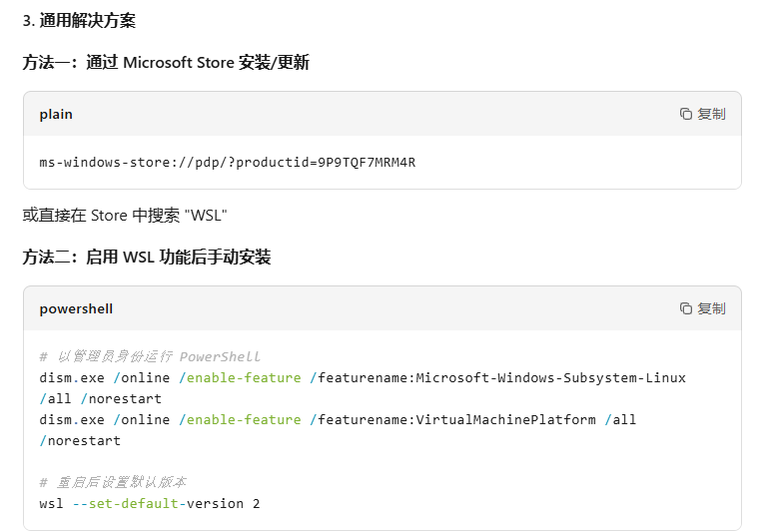Image resolution: width=758 pixels, height=532 pixels.
Task: Click copy icon in powershell block header
Action: pos(685,308)
